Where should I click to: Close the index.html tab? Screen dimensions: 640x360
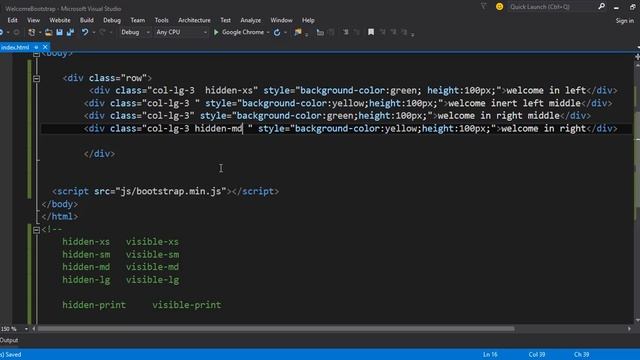[x=45, y=47]
